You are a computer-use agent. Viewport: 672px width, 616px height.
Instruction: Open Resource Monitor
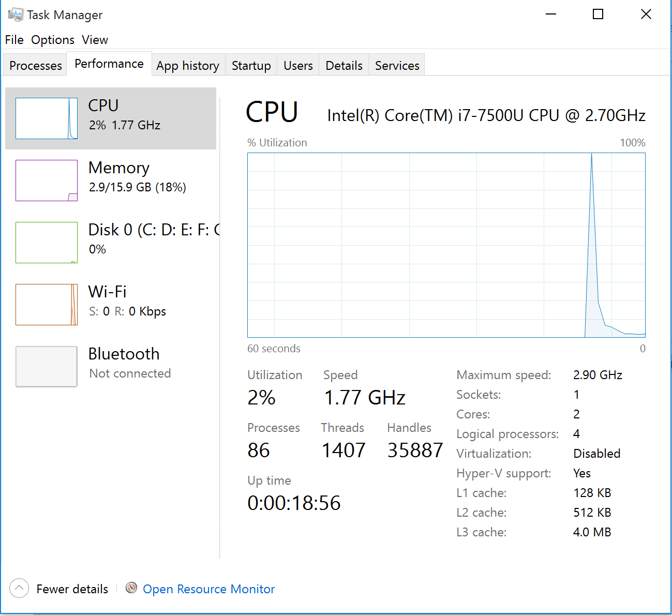coord(209,589)
